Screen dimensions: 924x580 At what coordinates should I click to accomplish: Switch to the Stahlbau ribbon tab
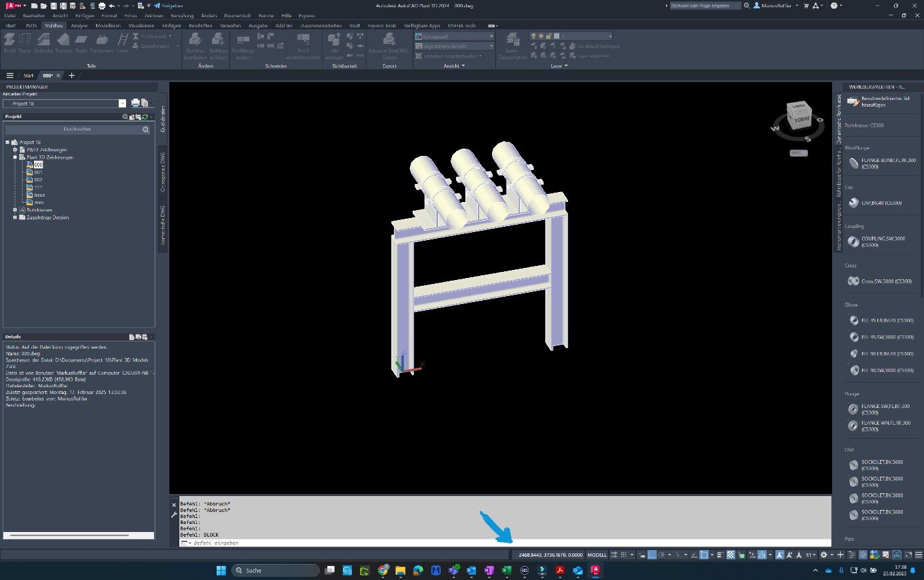tap(53, 25)
